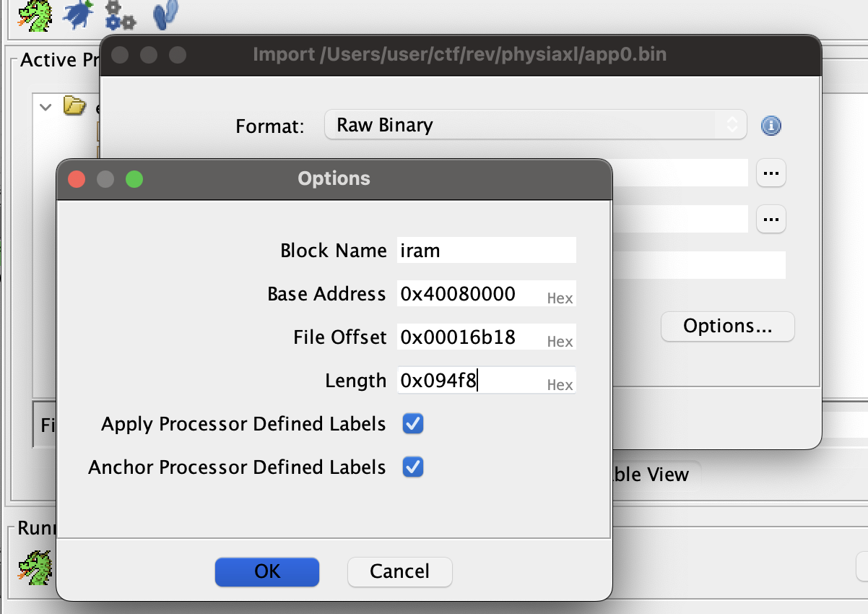868x614 pixels.
Task: Click the upper ellipsis browse button
Action: coord(771,173)
